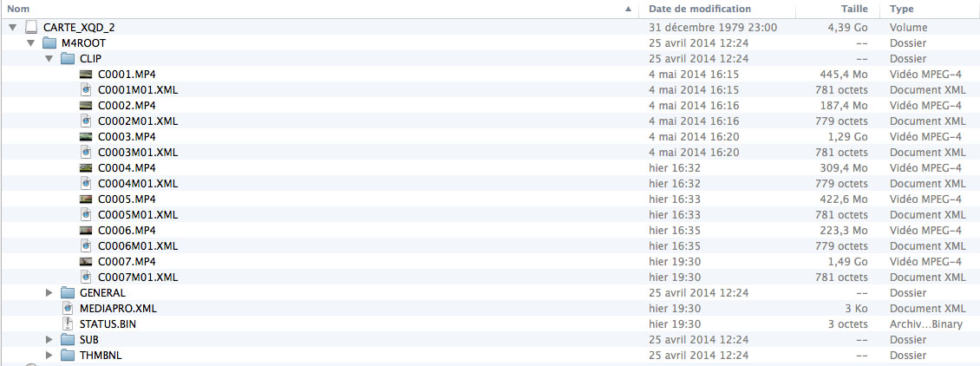
Task: Click the GENERAL folder icon
Action: pyautogui.click(x=68, y=292)
